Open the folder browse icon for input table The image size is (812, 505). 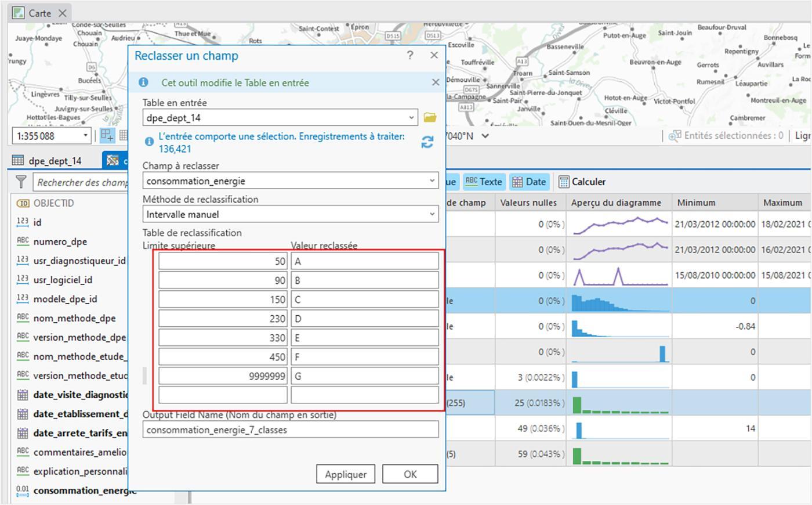(x=429, y=117)
